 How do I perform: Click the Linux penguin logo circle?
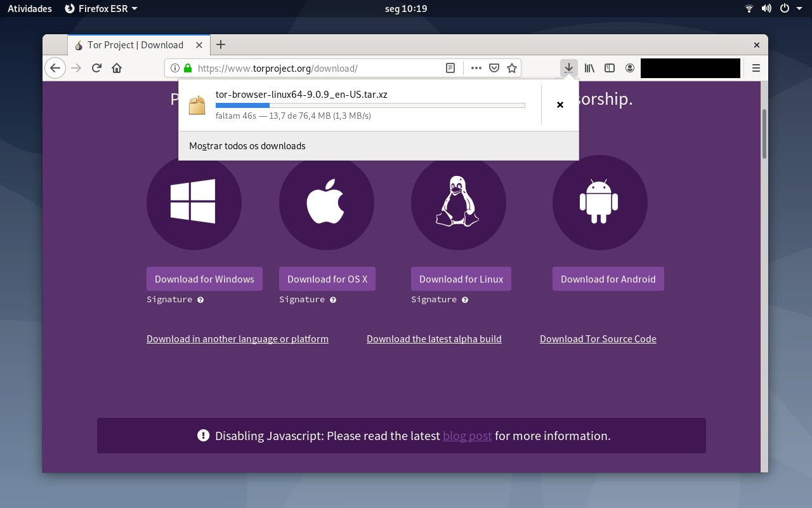(x=459, y=203)
